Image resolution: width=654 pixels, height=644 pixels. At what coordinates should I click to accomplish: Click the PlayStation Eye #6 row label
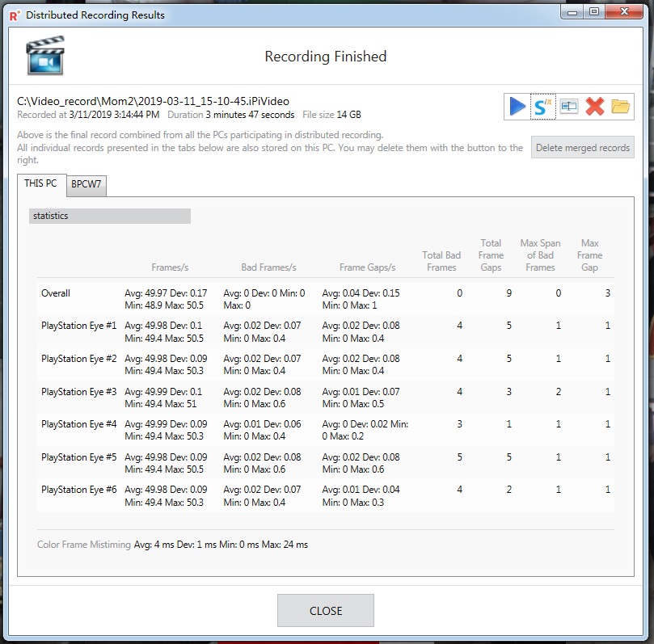[x=79, y=490]
